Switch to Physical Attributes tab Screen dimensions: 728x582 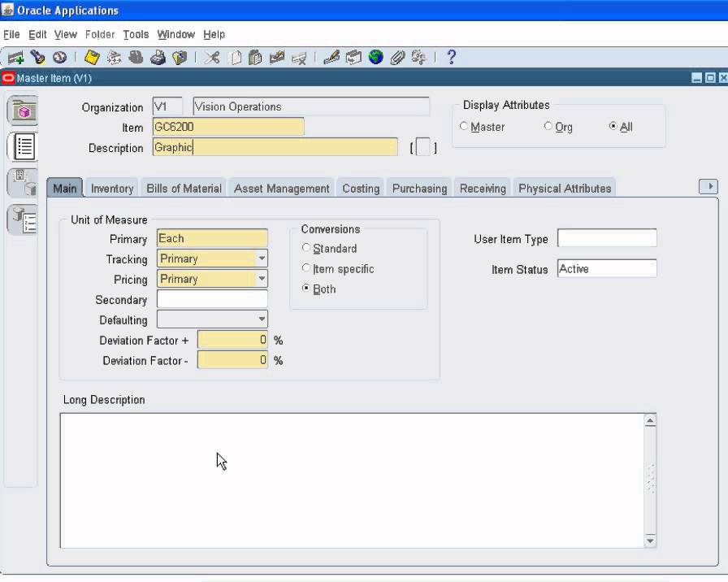[565, 188]
